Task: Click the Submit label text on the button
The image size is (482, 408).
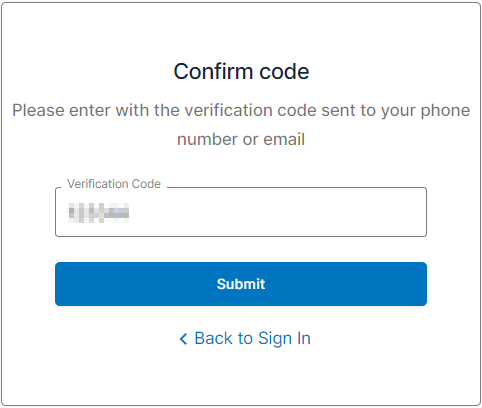Action: coord(241,284)
